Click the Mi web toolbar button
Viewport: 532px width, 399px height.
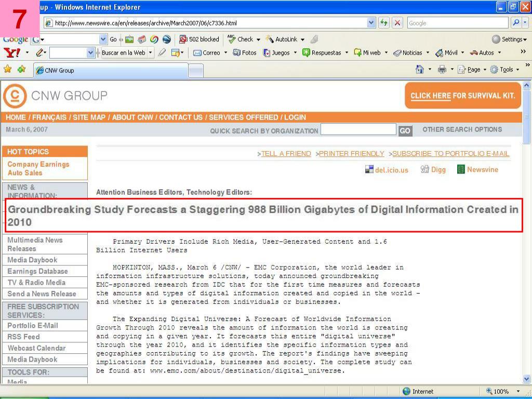[367, 52]
